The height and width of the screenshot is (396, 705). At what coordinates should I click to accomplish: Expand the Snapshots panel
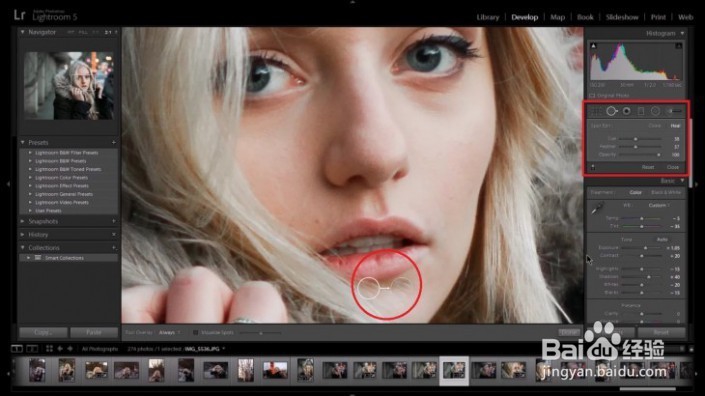22,221
